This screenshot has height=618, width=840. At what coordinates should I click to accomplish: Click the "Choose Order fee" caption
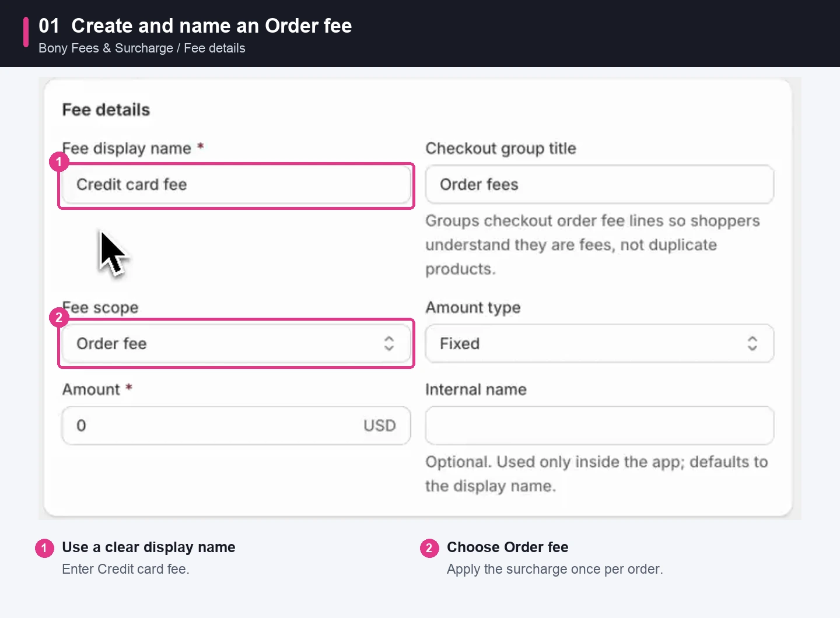508,547
